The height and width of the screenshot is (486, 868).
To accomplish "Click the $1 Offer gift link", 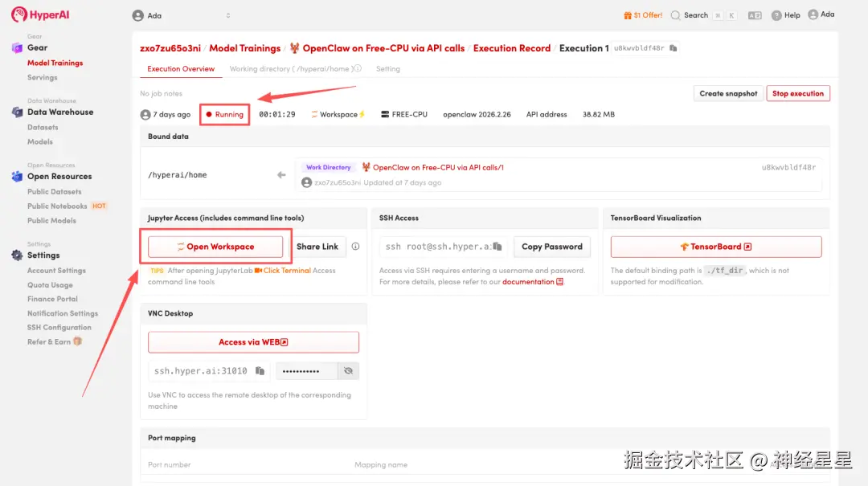I will 643,15.
